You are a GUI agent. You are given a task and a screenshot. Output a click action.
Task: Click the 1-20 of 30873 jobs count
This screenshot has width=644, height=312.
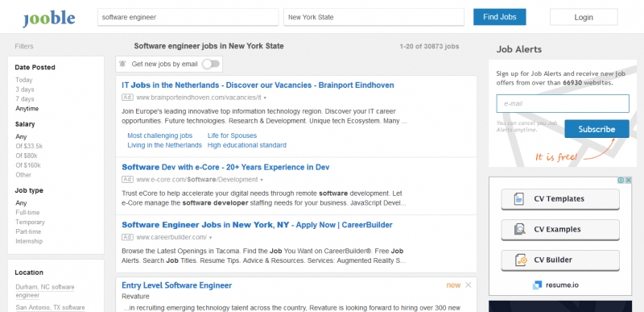(x=429, y=47)
